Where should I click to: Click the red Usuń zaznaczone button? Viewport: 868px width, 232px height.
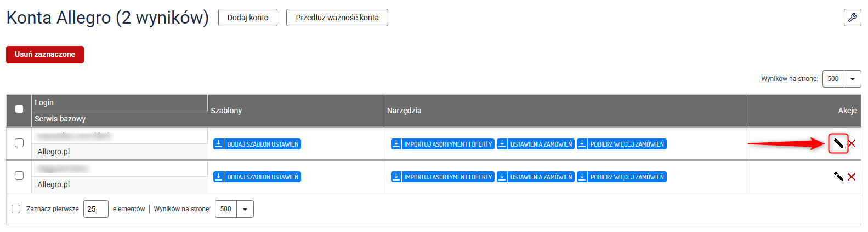(x=45, y=55)
